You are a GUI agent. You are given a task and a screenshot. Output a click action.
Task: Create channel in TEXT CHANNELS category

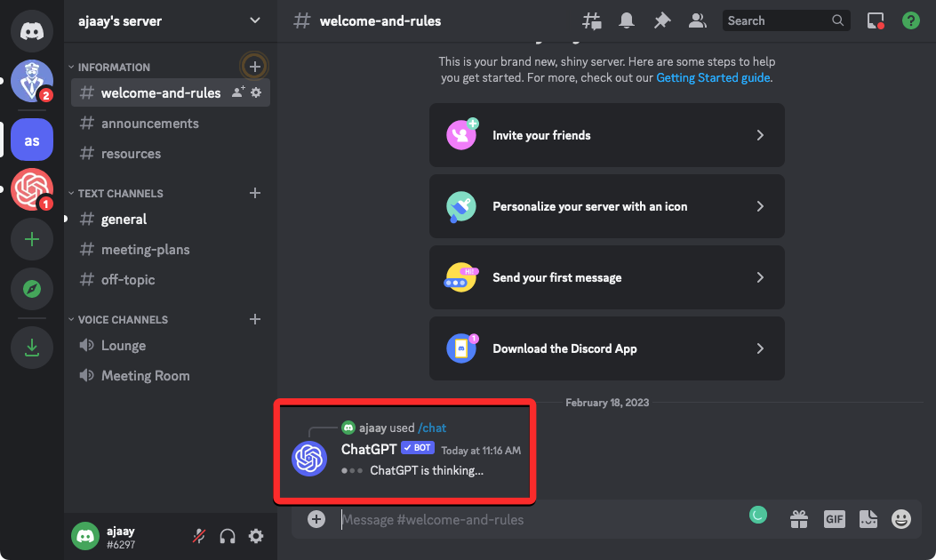coord(255,193)
